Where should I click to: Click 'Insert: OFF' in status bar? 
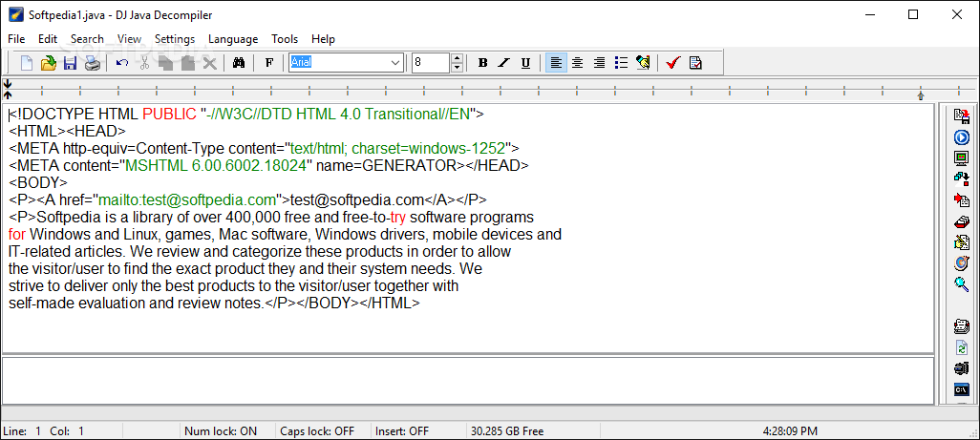(x=402, y=430)
